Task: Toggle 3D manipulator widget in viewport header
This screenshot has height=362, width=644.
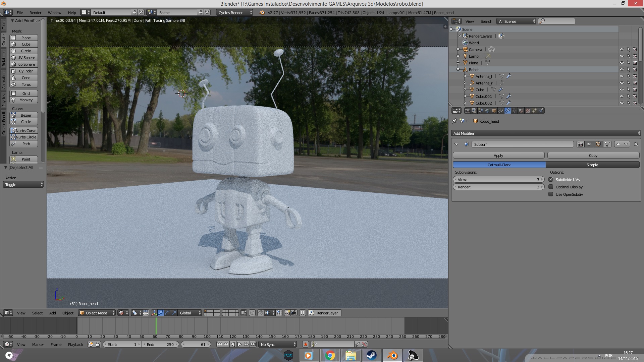Action: 154,313
